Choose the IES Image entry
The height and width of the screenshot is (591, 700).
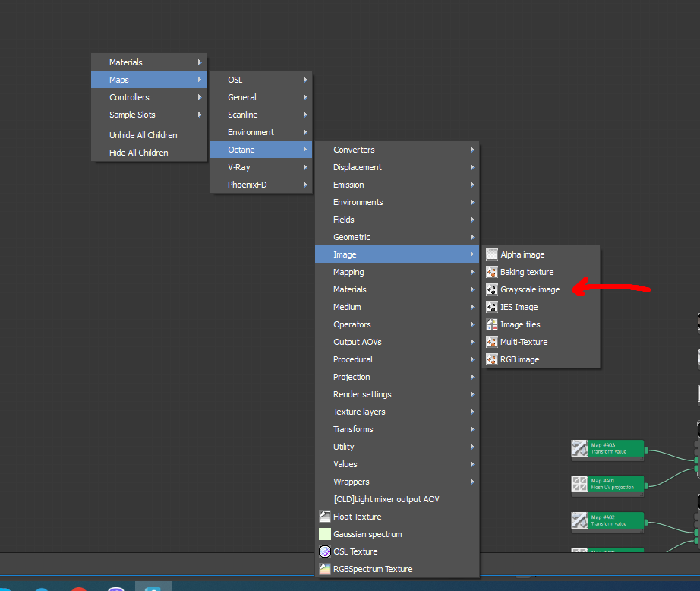519,307
